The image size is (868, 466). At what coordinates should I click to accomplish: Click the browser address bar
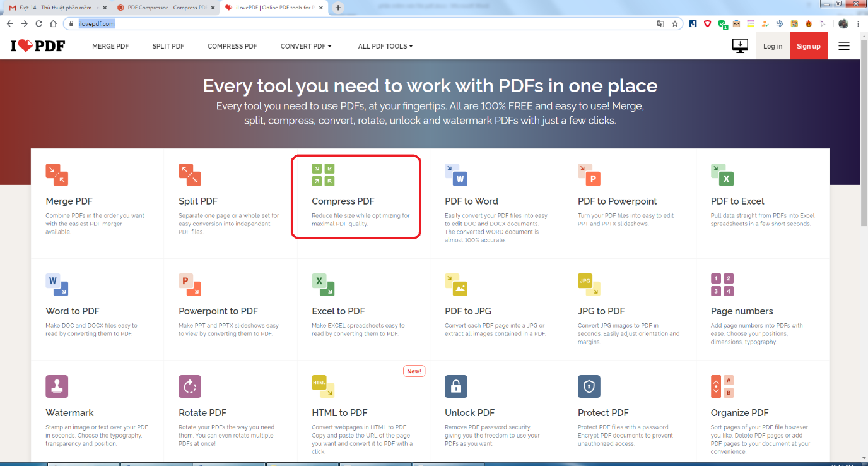click(x=252, y=23)
